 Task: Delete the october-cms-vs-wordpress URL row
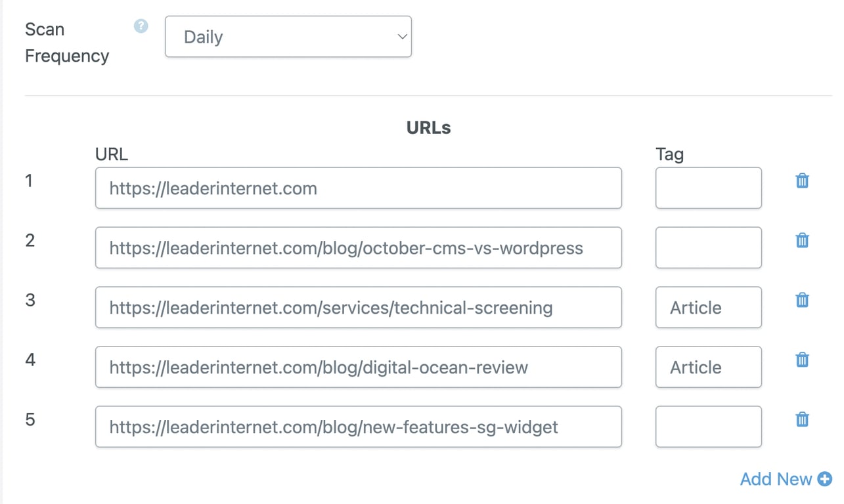tap(802, 241)
